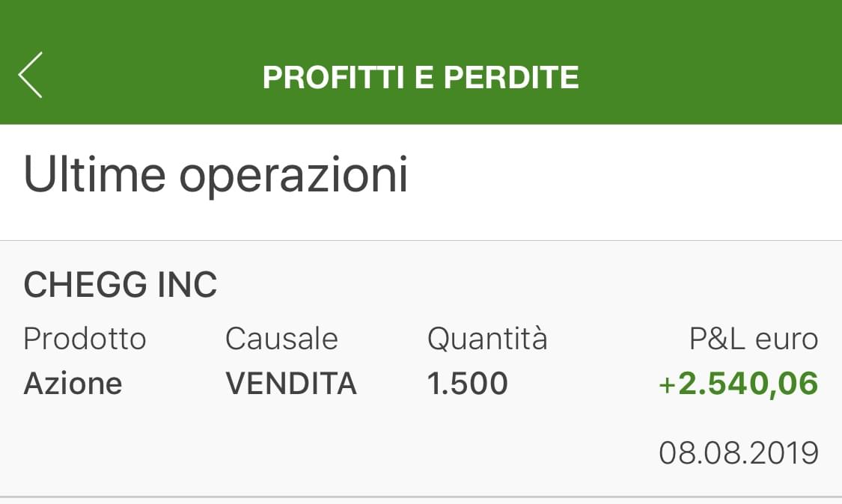Tap the word operazioni in the heading

click(293, 174)
